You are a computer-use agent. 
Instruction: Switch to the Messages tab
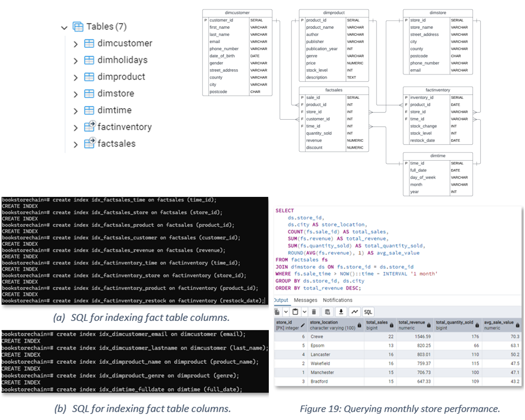306,300
